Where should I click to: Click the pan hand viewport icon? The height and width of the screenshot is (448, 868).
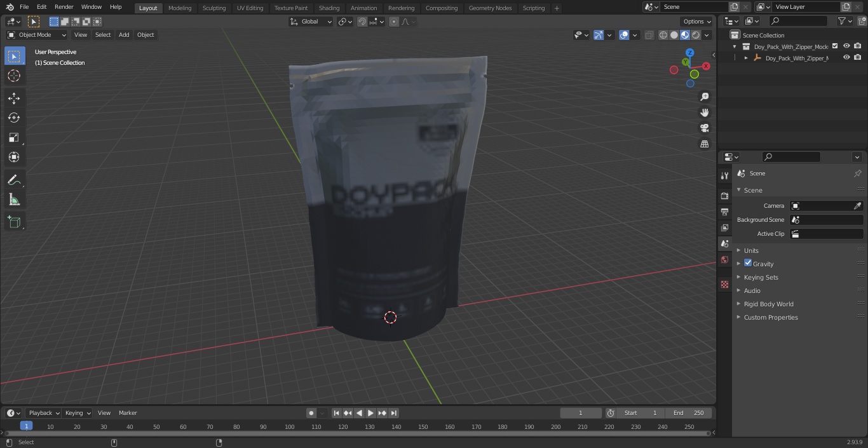click(704, 112)
